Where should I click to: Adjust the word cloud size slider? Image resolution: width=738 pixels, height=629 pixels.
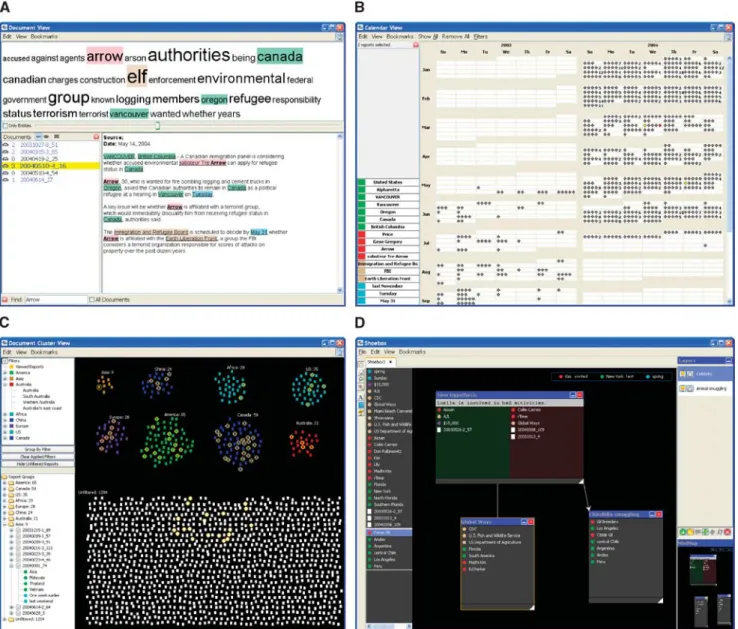tap(158, 126)
